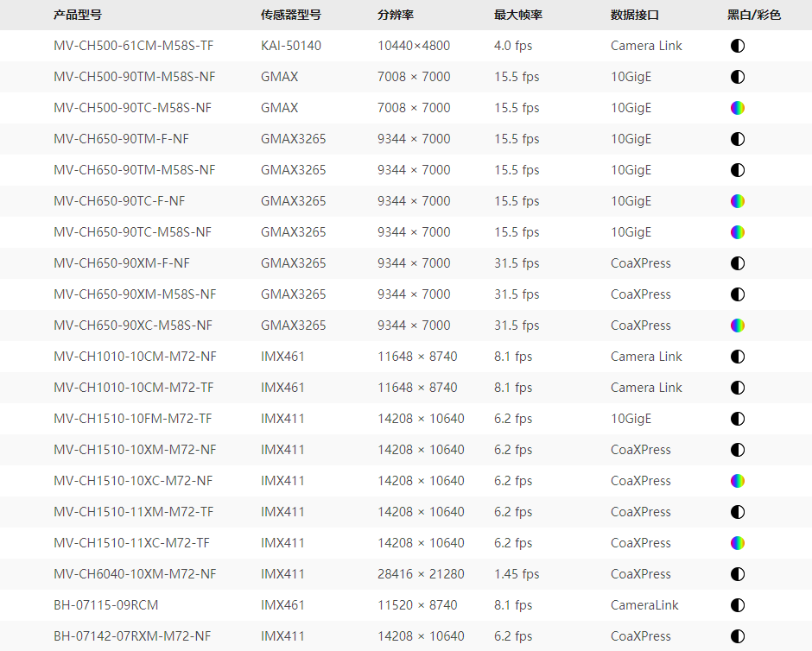Select product MV-CH650-90XM-F-NF
Viewport: 812px width, 651px height.
pos(121,263)
